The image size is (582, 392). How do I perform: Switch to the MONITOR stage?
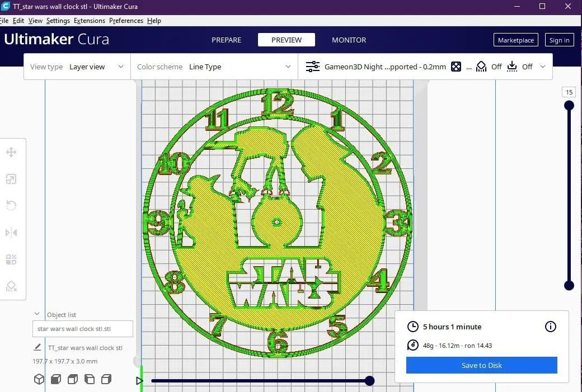pos(349,40)
